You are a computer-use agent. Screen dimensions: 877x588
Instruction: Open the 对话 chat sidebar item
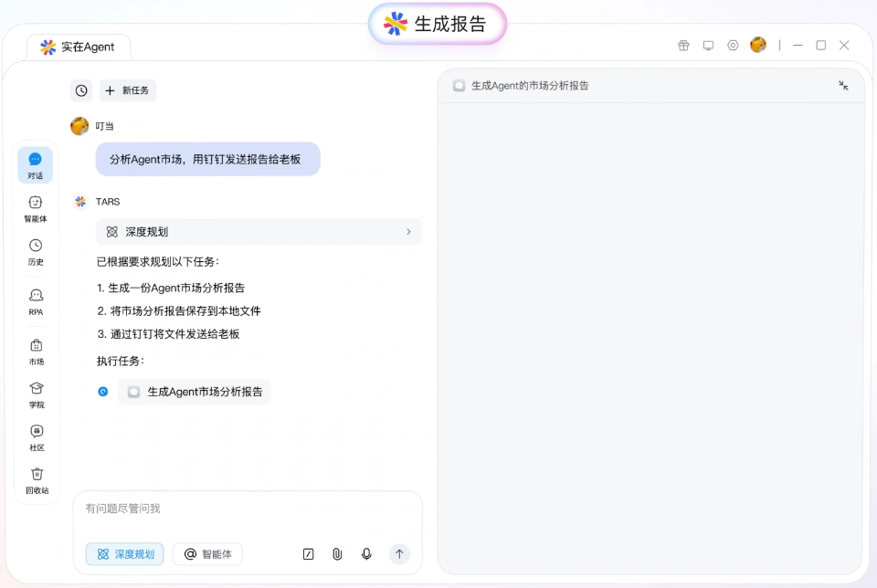point(36,165)
